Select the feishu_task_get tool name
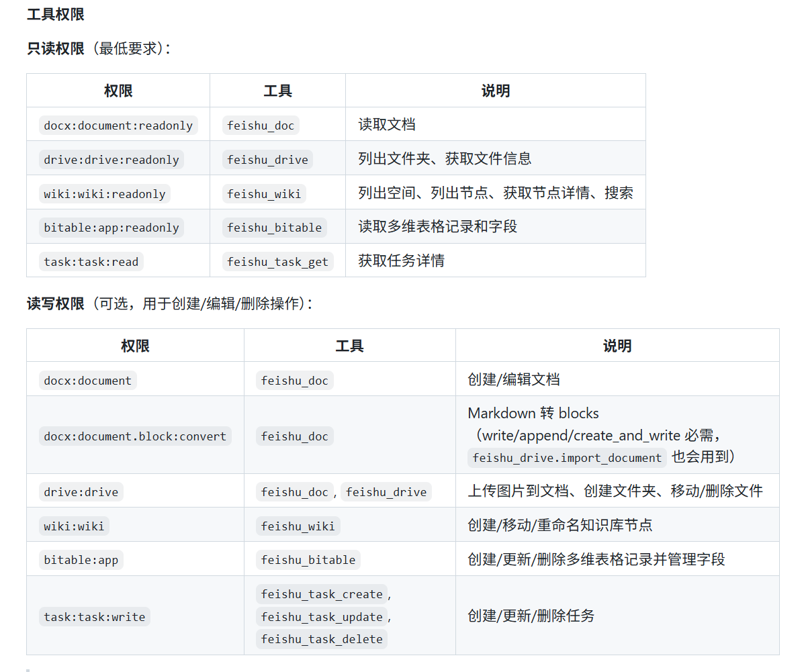Viewport: 804px width, 672px height. click(x=278, y=262)
